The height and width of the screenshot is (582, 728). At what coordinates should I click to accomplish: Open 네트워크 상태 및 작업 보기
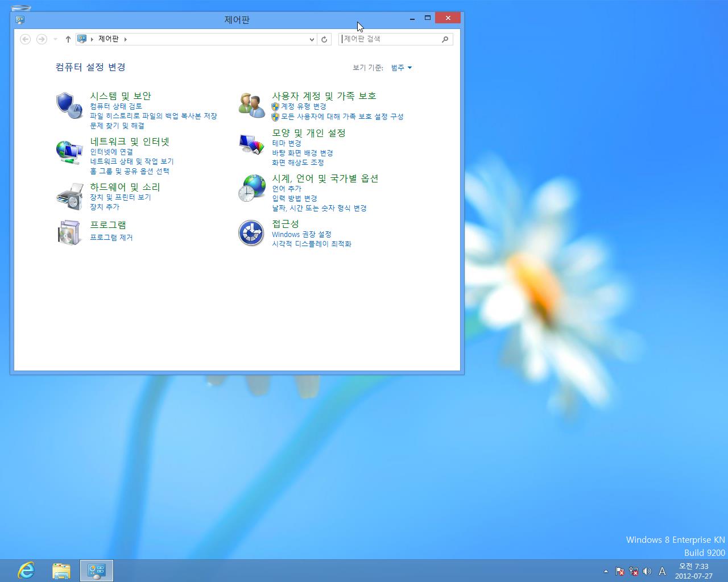pyautogui.click(x=132, y=161)
